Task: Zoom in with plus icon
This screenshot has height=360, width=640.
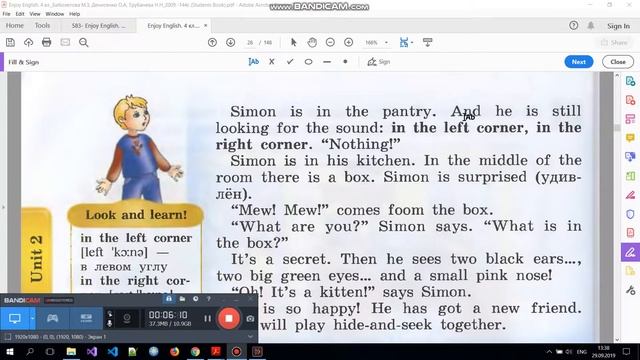Action: [349, 42]
